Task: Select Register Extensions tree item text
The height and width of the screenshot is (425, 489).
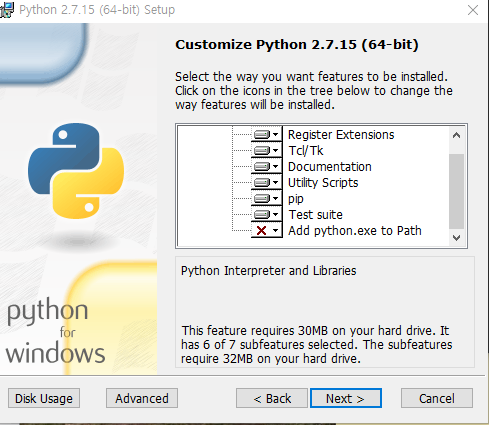Action: (x=341, y=135)
